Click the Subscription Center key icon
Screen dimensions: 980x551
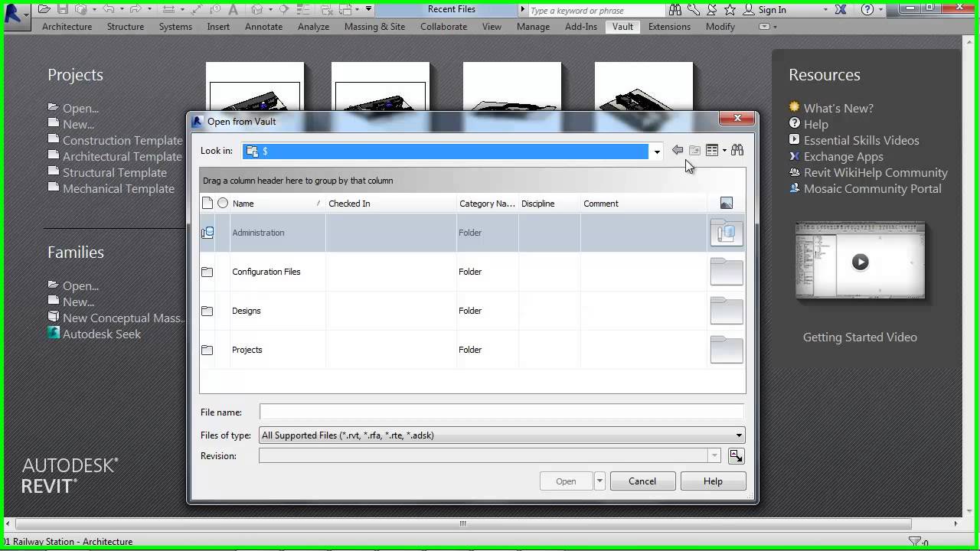694,10
